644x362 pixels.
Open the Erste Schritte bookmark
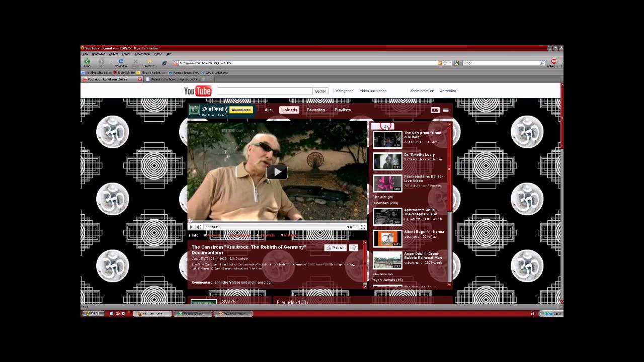click(124, 72)
